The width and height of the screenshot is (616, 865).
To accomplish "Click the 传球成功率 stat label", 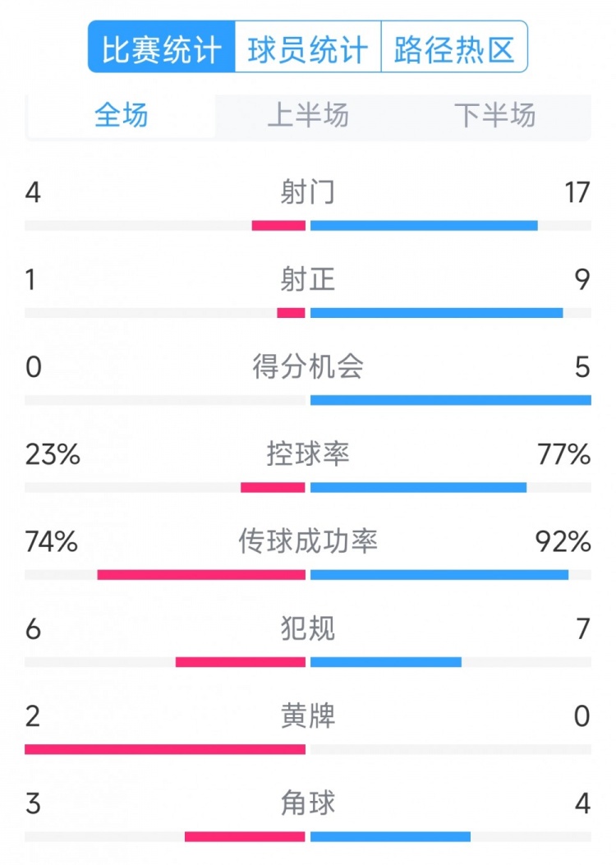I will 308,542.
